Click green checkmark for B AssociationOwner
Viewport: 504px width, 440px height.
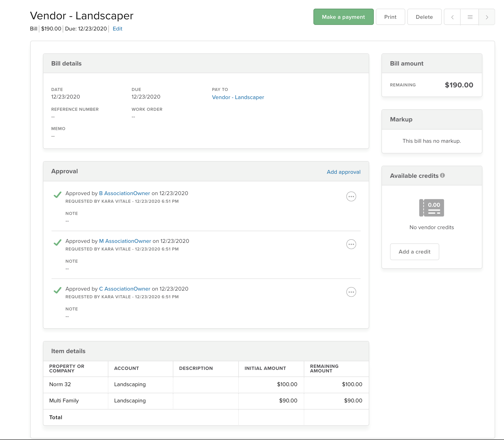coord(58,195)
